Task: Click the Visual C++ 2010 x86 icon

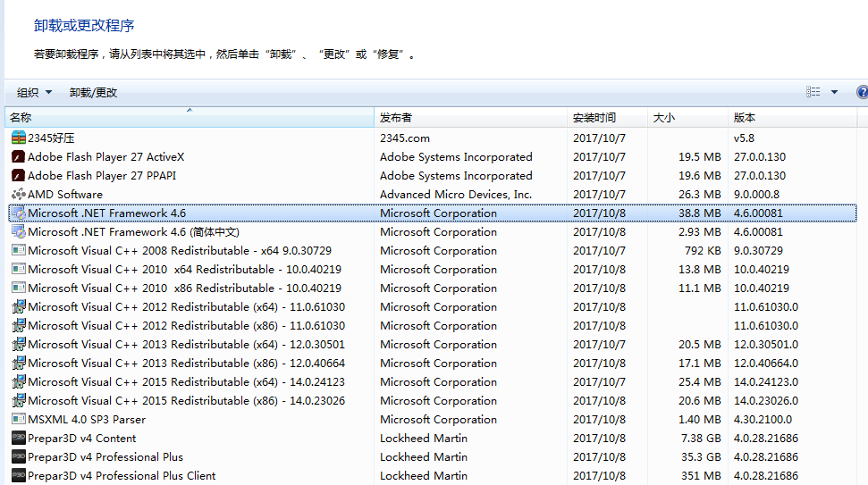Action: 18,288
